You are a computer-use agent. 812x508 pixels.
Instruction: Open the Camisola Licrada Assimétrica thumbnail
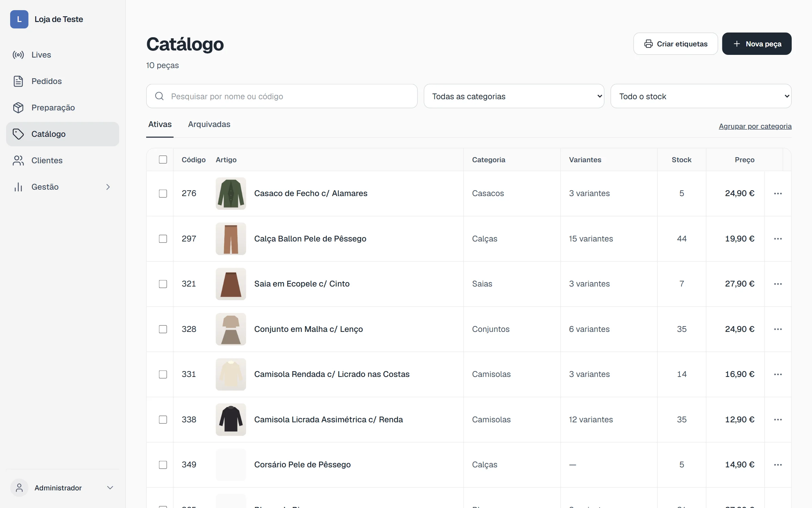pyautogui.click(x=231, y=420)
